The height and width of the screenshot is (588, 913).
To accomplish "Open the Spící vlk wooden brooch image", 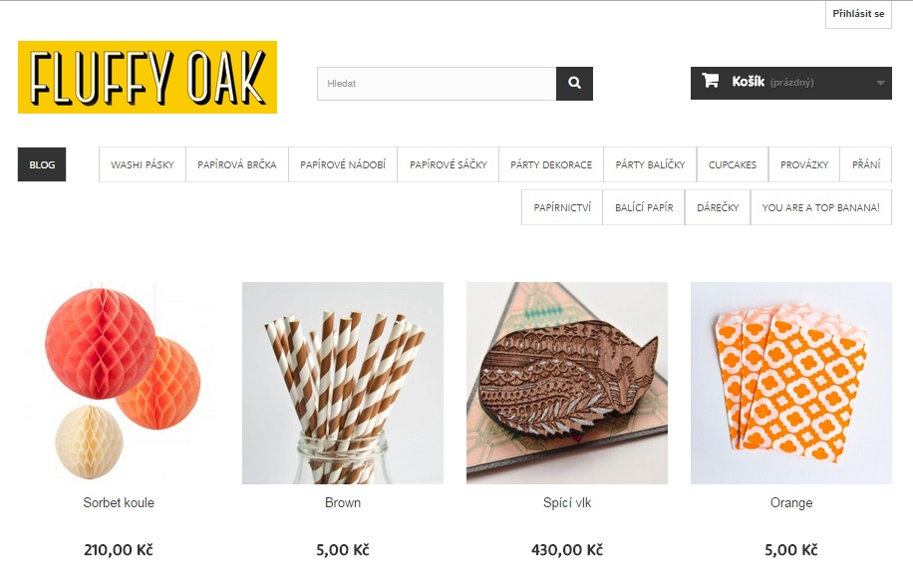I will point(567,383).
